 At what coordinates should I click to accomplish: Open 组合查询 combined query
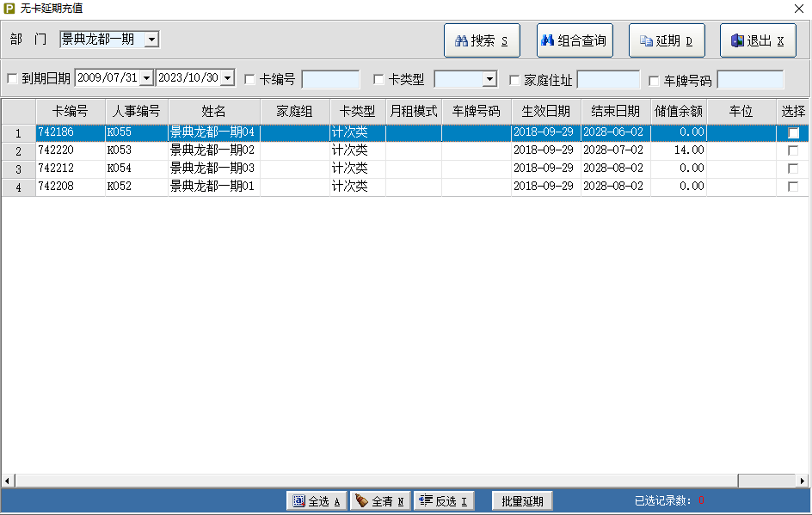[x=575, y=40]
